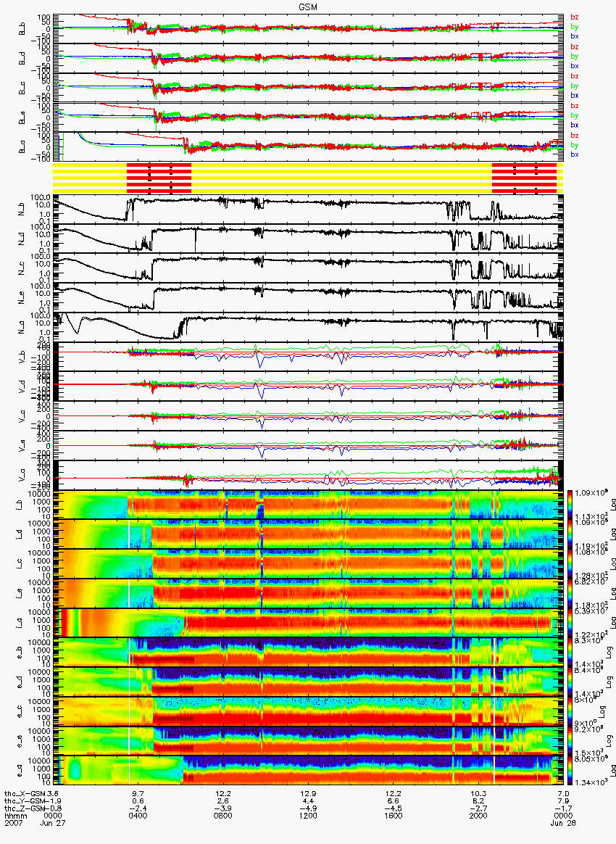
Task: Click the Jun 28 date label
Action: [564, 824]
